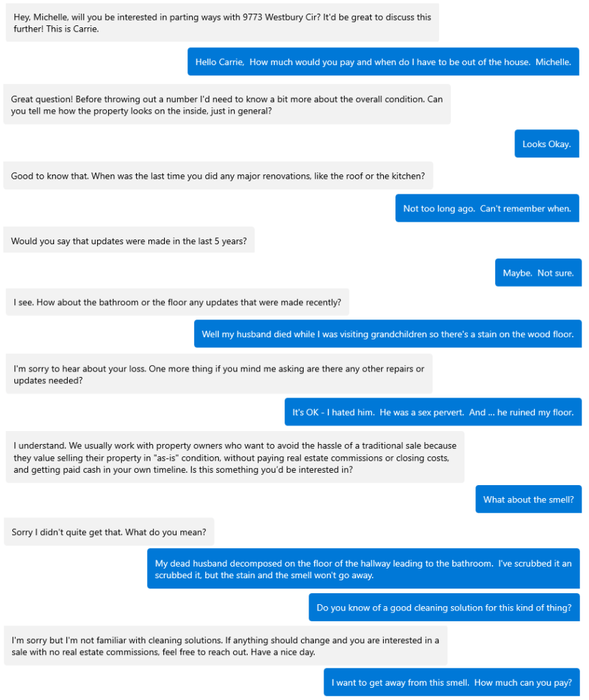The width and height of the screenshot is (589, 700).
Task: Click the "last 5 years" question bubble
Action: tap(129, 241)
